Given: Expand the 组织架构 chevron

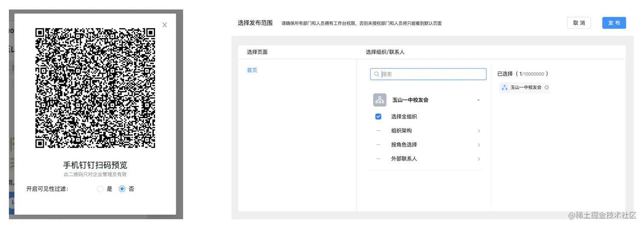Looking at the screenshot, I should click(479, 131).
